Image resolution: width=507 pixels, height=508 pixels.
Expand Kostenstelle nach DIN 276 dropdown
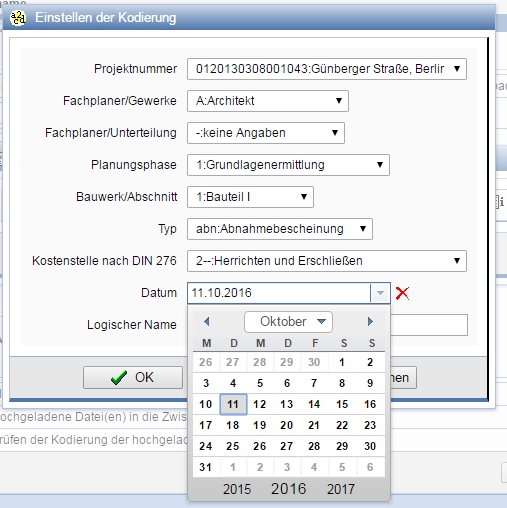327,261
